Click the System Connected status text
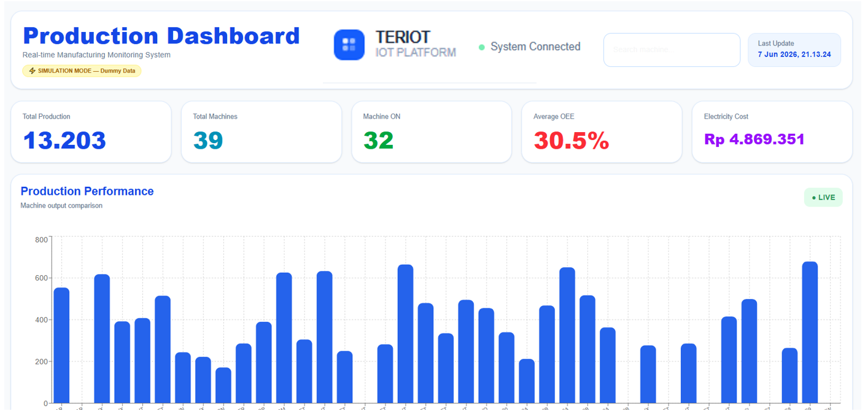 535,47
